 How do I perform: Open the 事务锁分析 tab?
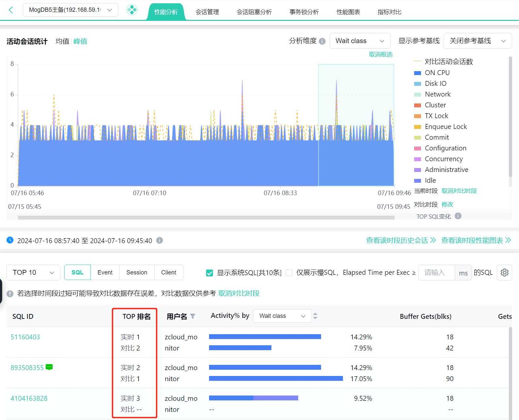pyautogui.click(x=304, y=12)
